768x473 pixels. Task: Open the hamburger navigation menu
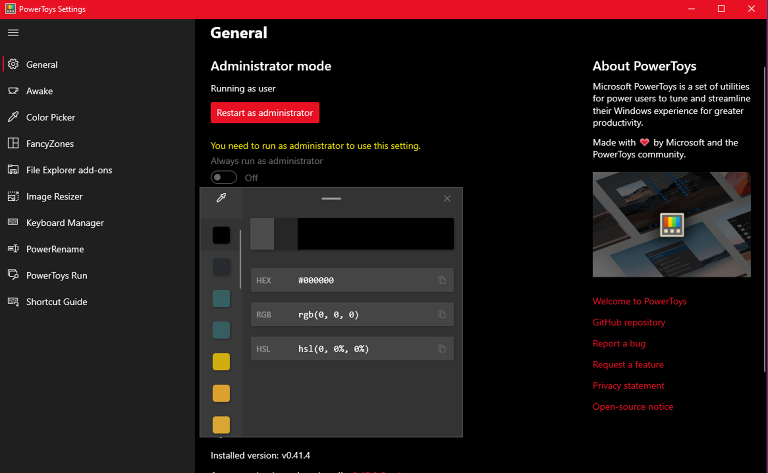pos(13,33)
